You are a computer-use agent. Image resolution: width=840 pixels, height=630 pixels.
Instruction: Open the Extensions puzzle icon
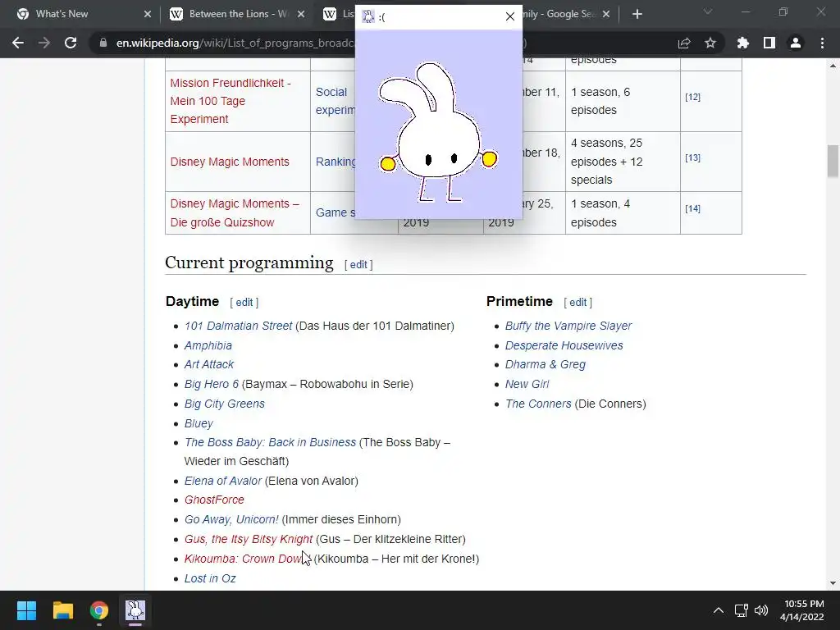[x=743, y=43]
